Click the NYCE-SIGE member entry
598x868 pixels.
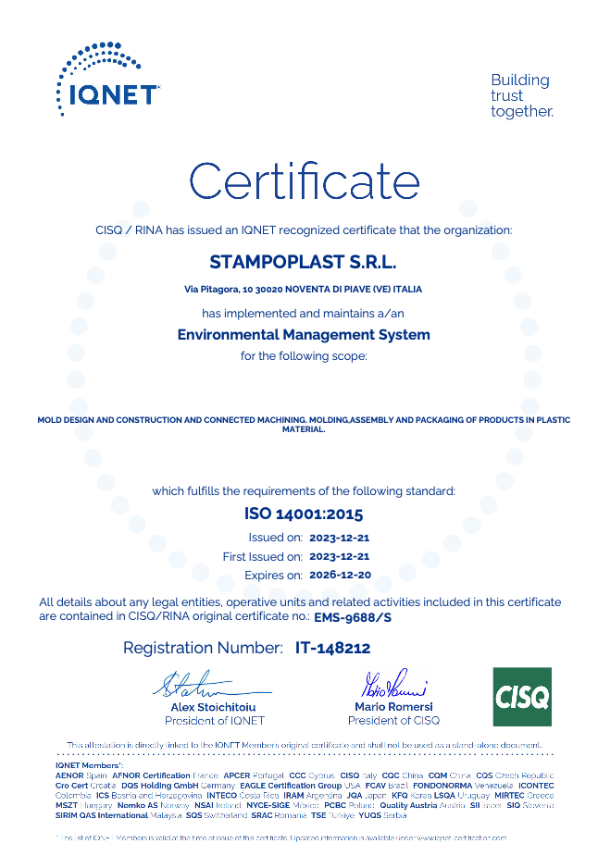tap(282, 805)
